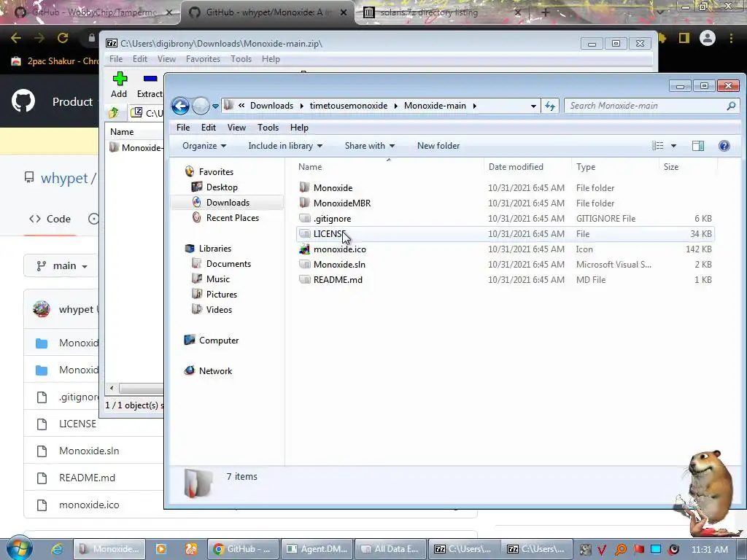Select Videos library in the navigation pane

[219, 309]
